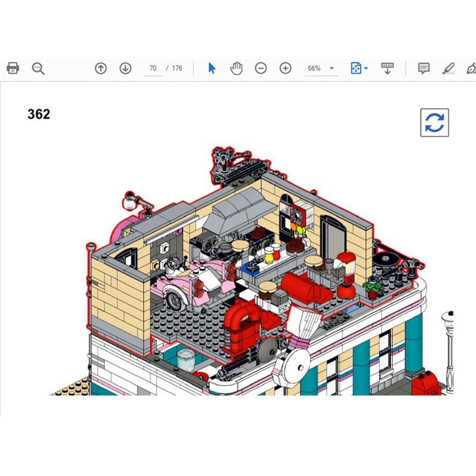Activate the Hand pan tool

[x=237, y=68]
